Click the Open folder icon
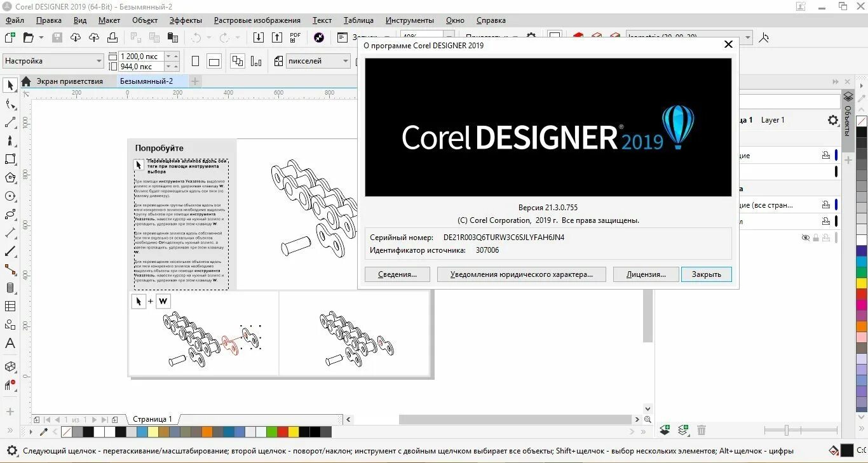This screenshot has width=868, height=463. tap(28, 37)
